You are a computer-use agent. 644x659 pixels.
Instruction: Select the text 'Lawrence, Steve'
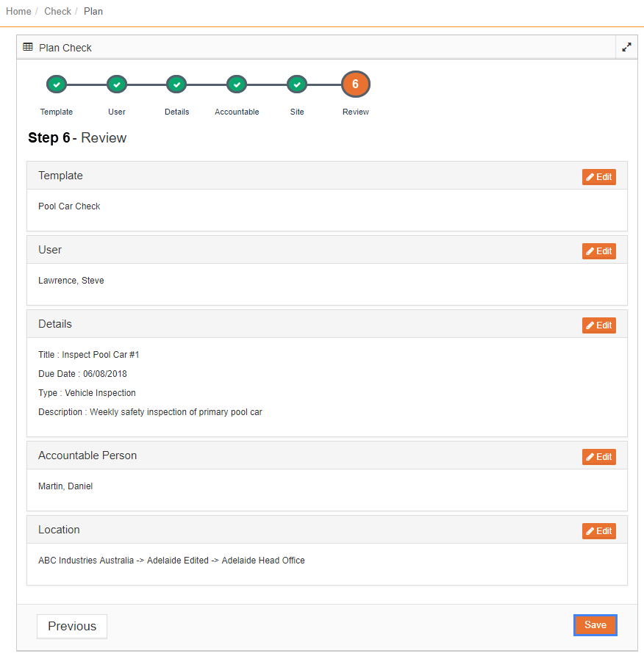coord(71,281)
